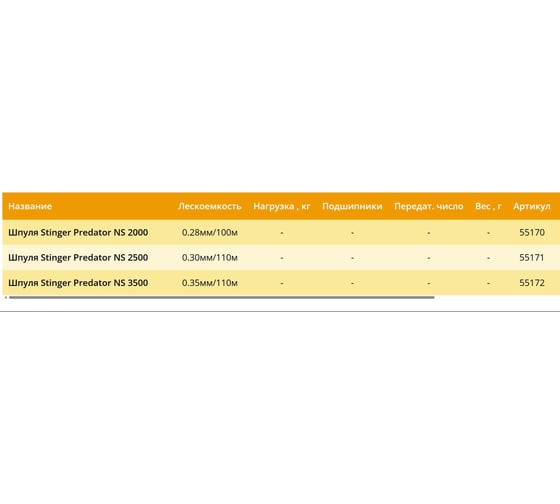Select row Шпуля Stinger Predator NS 3500

coord(281,283)
